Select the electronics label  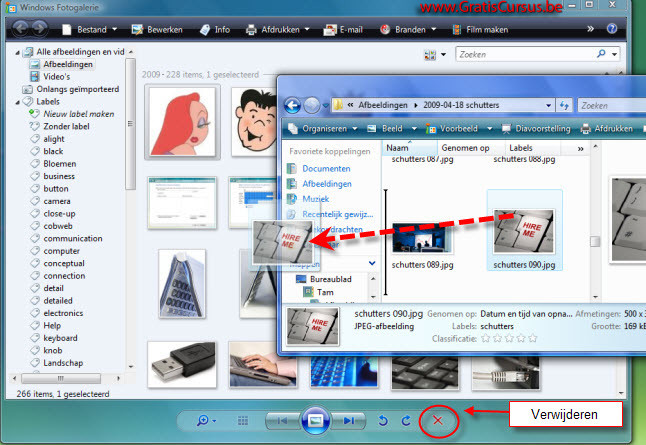point(63,313)
